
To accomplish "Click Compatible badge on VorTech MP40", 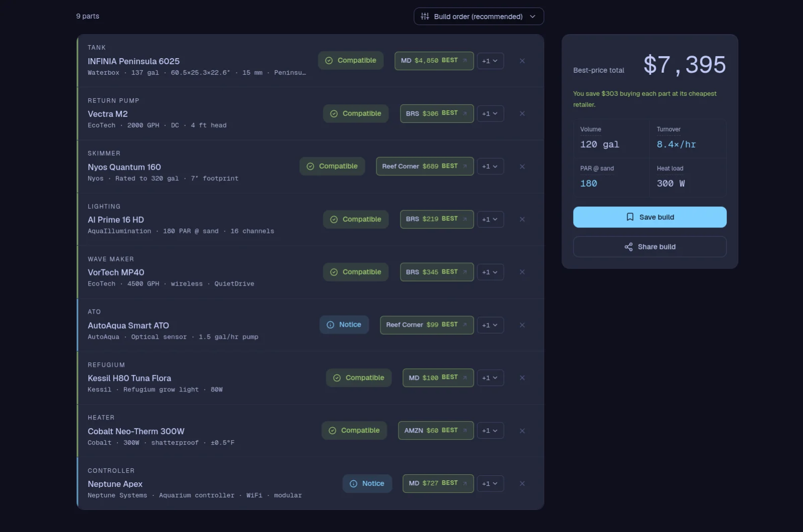I will click(356, 272).
